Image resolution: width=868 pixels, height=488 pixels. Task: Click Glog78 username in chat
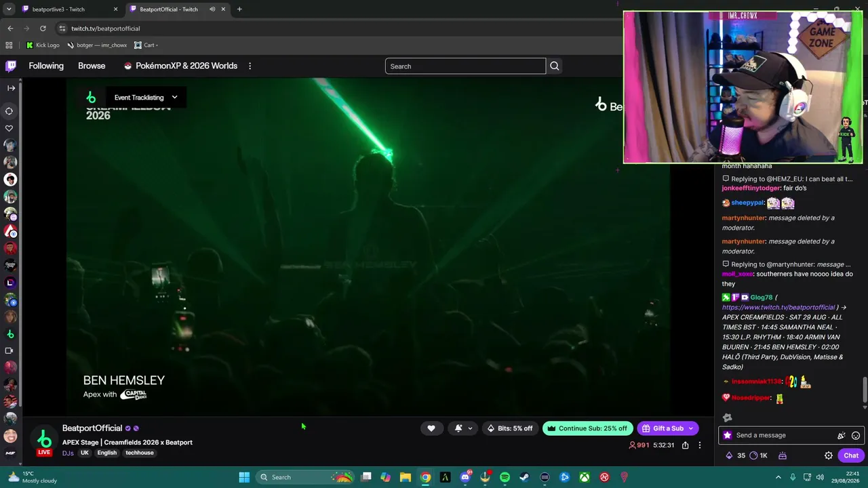pyautogui.click(x=762, y=298)
